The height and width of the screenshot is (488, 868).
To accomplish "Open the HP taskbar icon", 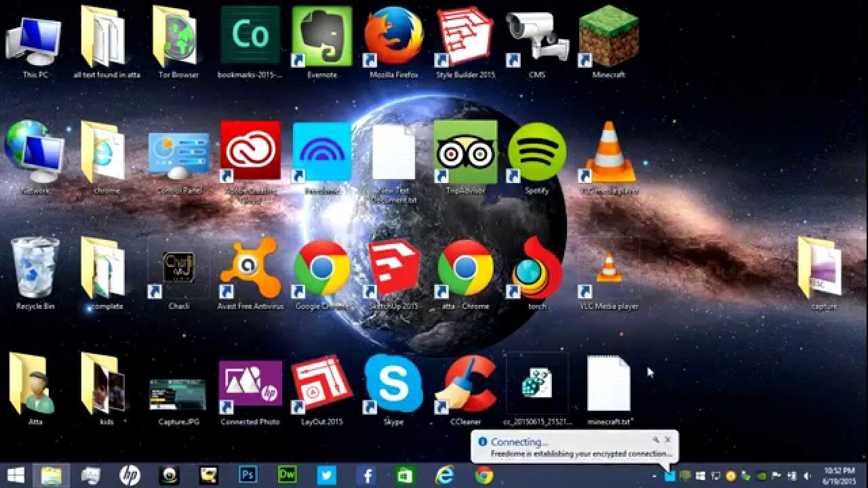I will [x=130, y=476].
